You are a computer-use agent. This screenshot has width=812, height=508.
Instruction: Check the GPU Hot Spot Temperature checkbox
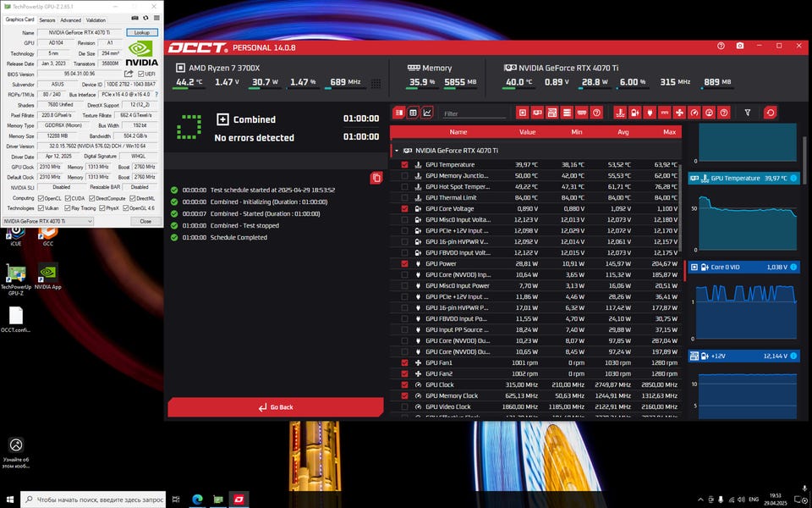pos(404,186)
